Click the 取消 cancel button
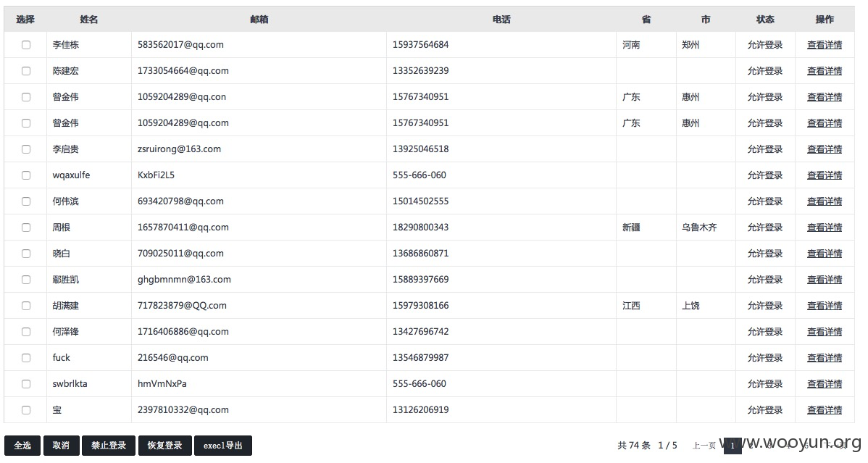The image size is (868, 463). [61, 446]
